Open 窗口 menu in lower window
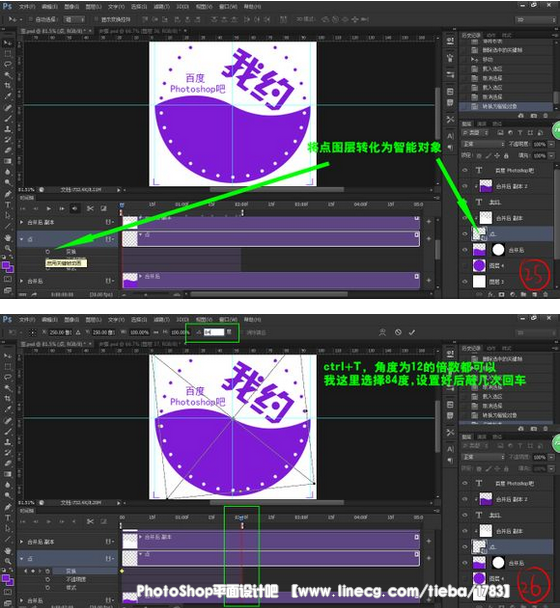Viewport: 560px width, 608px height. (x=228, y=320)
